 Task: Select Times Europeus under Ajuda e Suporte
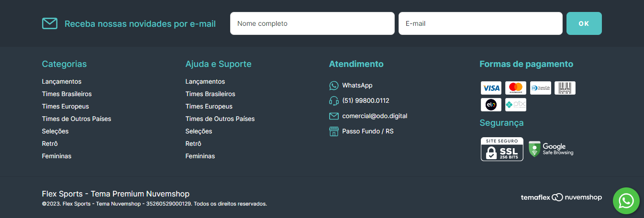209,107
